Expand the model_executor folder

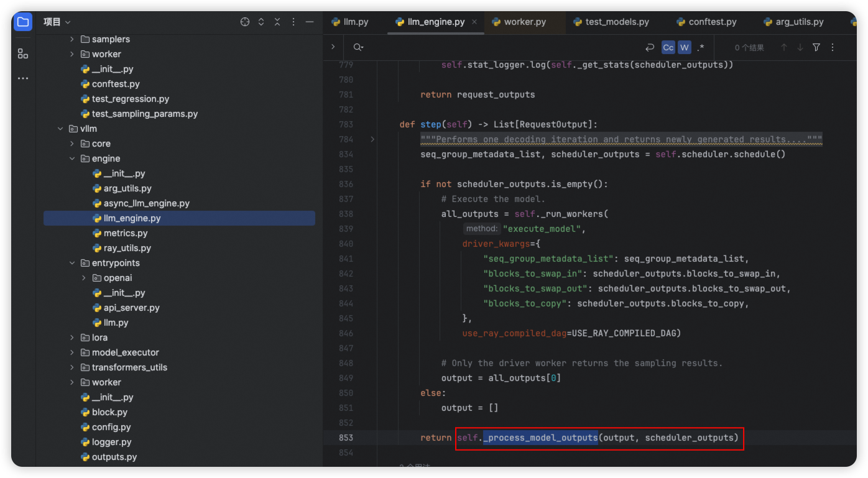pyautogui.click(x=72, y=352)
